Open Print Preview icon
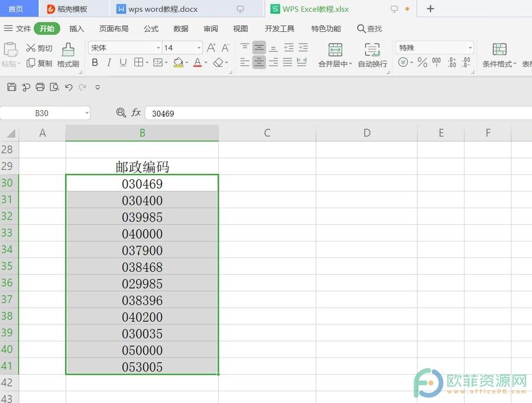This screenshot has height=403, width=532. point(54,87)
